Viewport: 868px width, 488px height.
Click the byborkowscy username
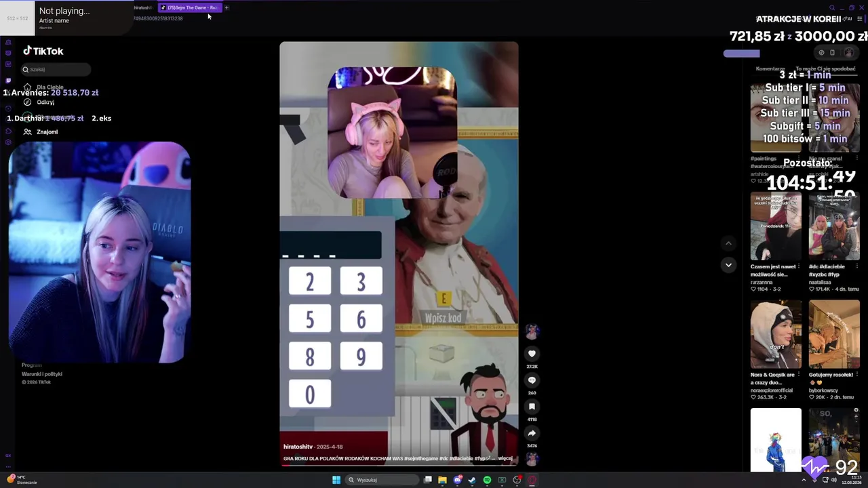coord(823,390)
